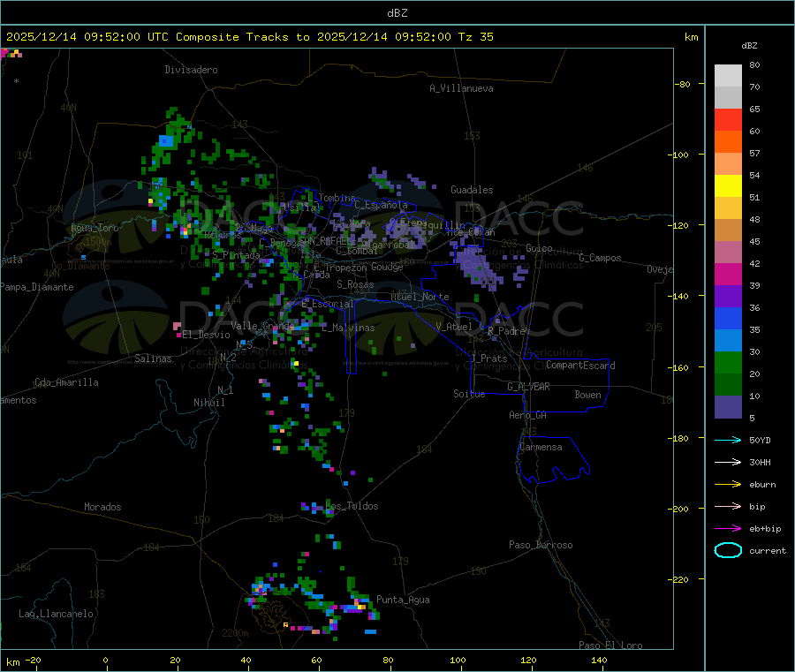Viewport: 795px width, 672px height.
Task: Click the Agua_Toro map label
Action: coord(95,228)
